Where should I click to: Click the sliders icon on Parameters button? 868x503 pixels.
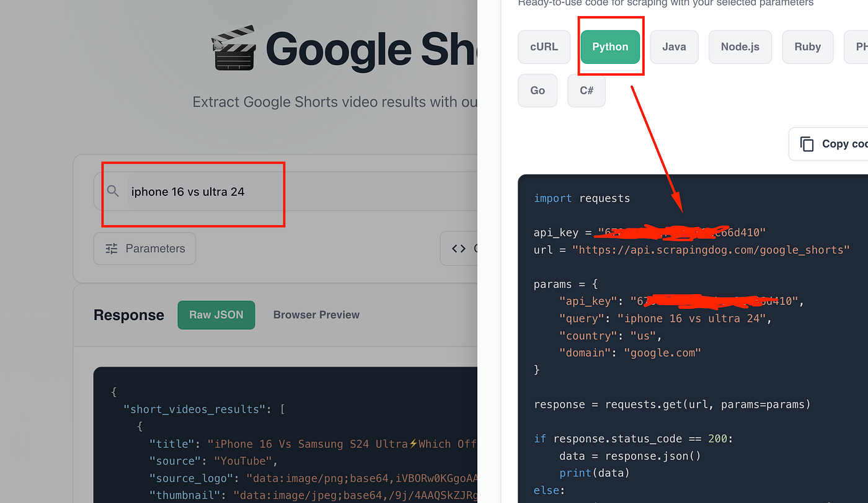(112, 249)
